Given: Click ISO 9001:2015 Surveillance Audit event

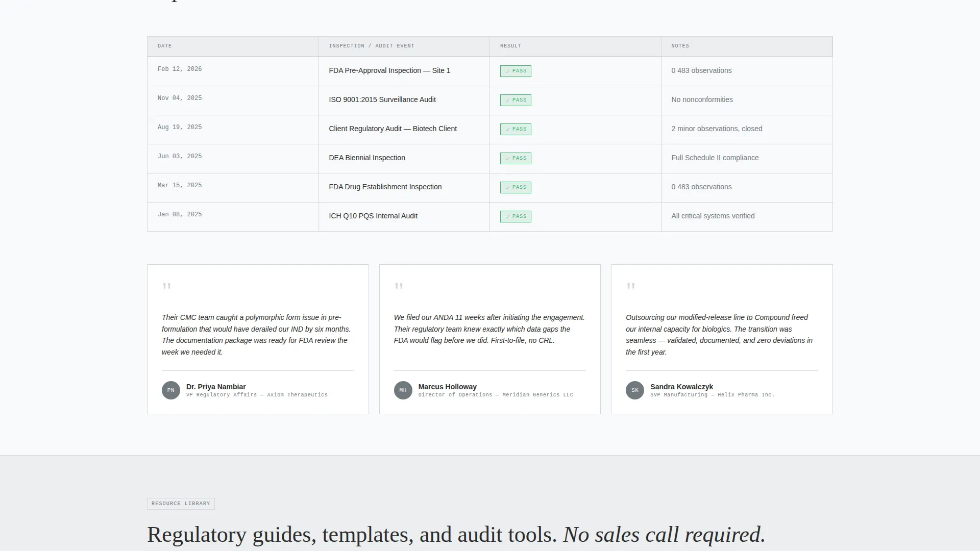Looking at the screenshot, I should [382, 99].
